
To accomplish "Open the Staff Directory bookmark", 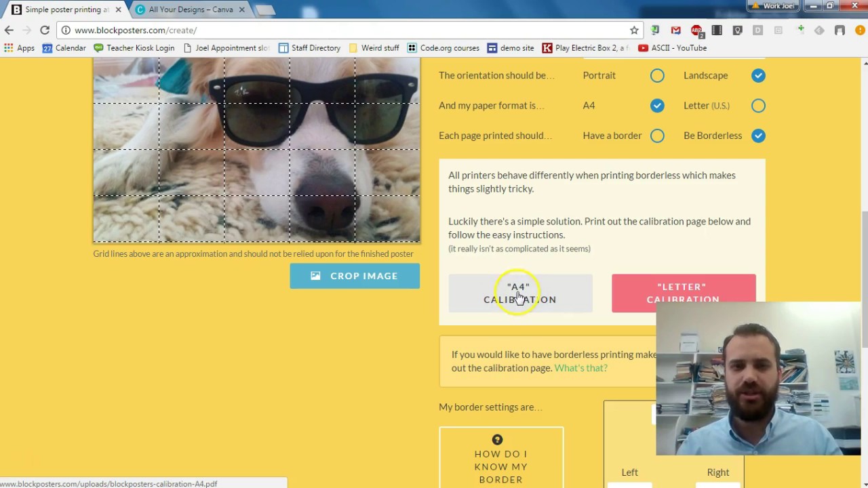I will 309,48.
